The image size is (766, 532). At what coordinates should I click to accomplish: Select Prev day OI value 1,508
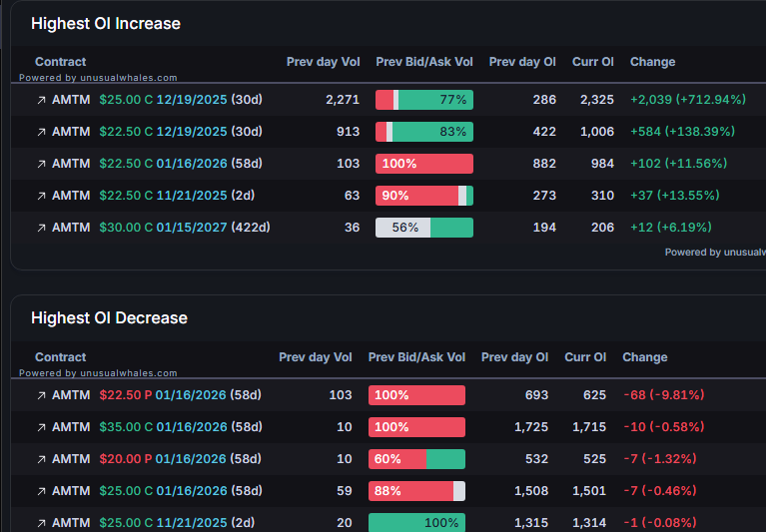click(531, 491)
